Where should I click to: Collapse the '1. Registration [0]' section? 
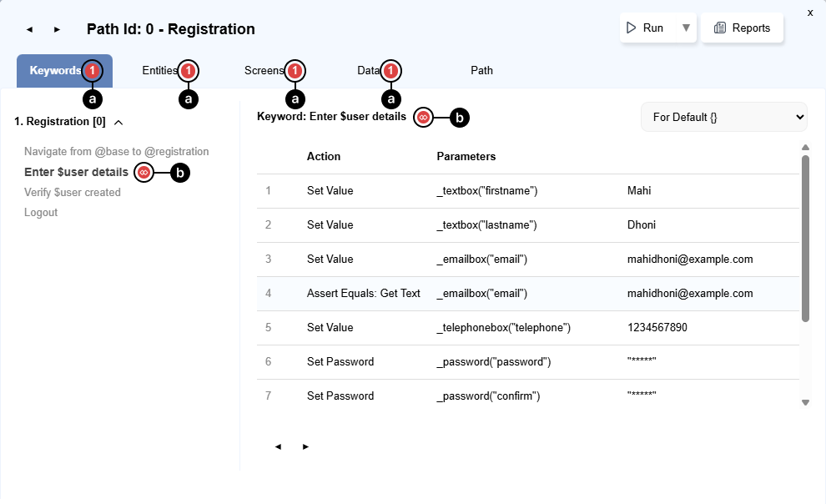click(x=118, y=123)
